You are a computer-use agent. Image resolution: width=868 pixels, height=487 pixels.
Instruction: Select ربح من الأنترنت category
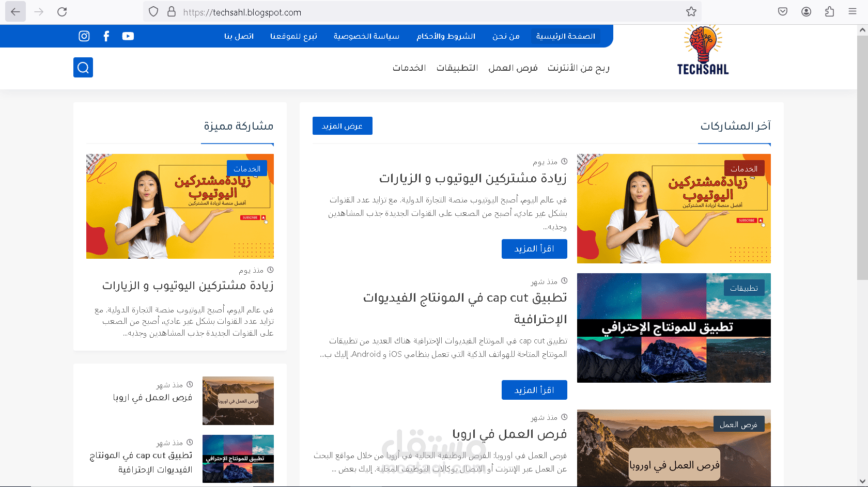click(x=579, y=68)
